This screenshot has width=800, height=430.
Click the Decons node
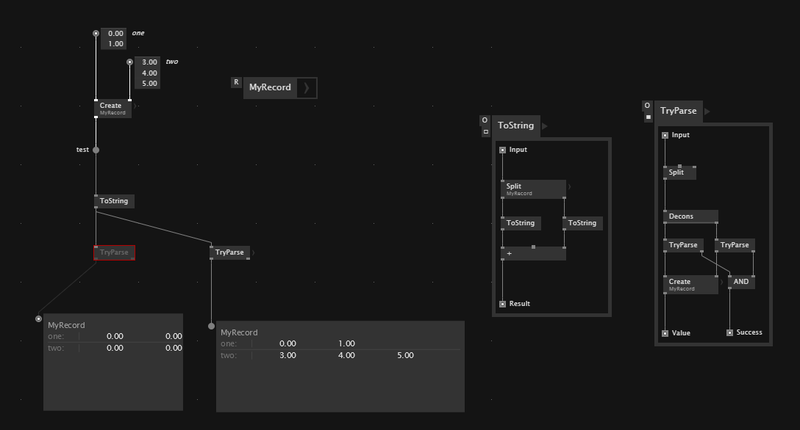tap(690, 216)
